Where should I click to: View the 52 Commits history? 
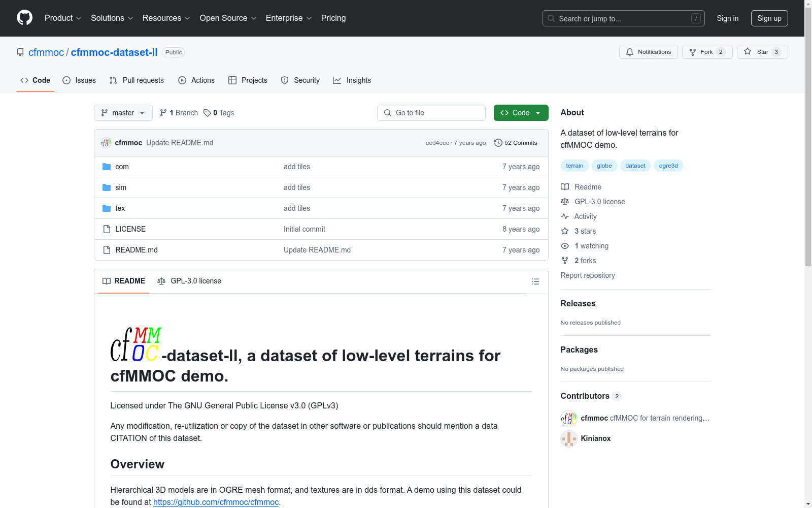coord(516,143)
